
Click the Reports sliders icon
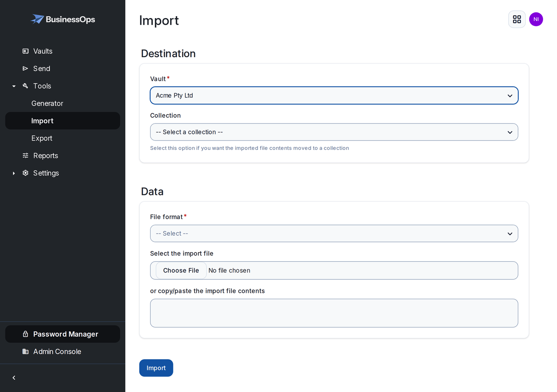pos(26,156)
